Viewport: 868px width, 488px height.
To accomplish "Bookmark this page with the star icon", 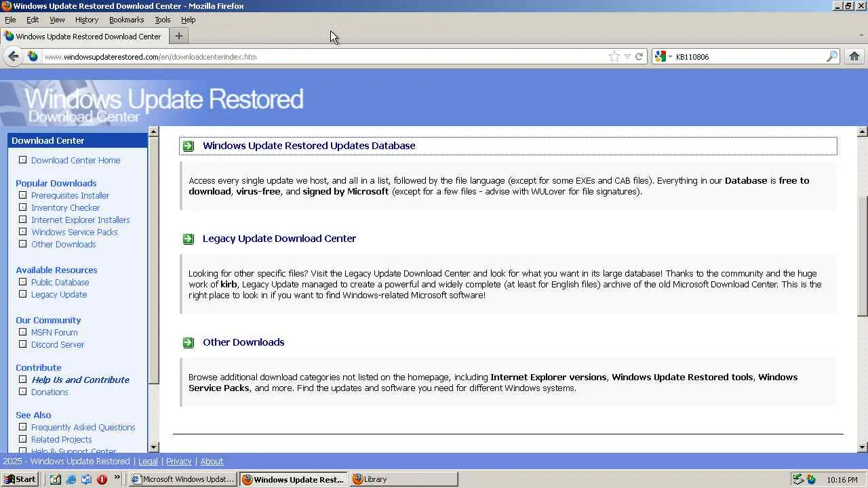I will tap(614, 57).
